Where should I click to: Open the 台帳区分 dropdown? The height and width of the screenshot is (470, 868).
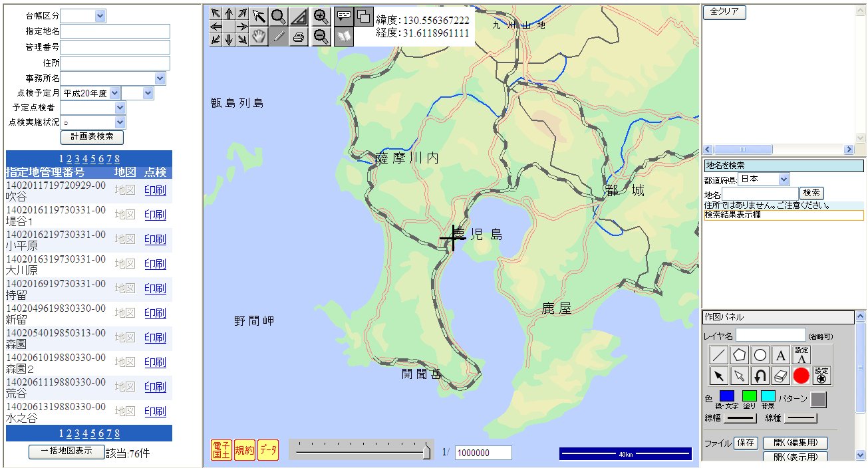click(x=100, y=16)
